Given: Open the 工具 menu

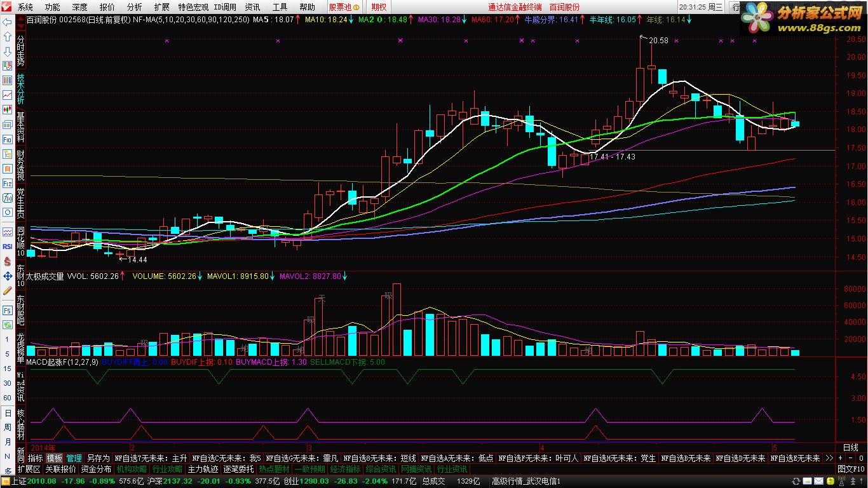Looking at the screenshot, I should pos(280,7).
